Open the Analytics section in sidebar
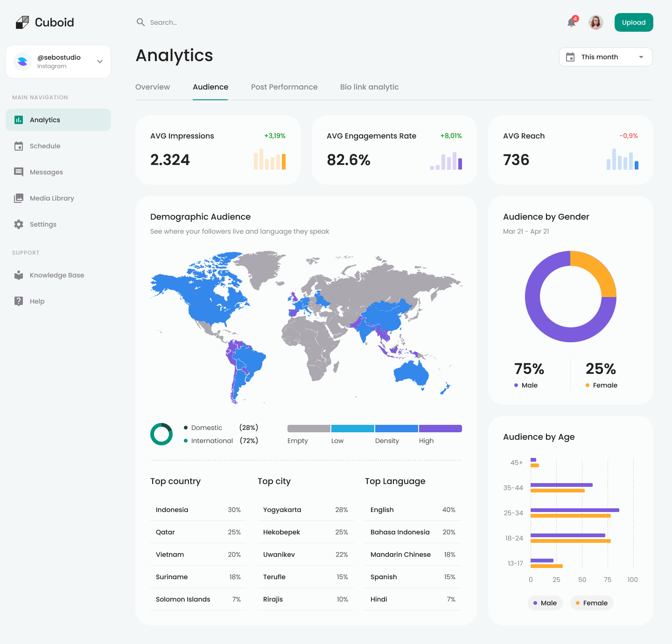Viewport: 672px width, 644px height. pyautogui.click(x=45, y=119)
